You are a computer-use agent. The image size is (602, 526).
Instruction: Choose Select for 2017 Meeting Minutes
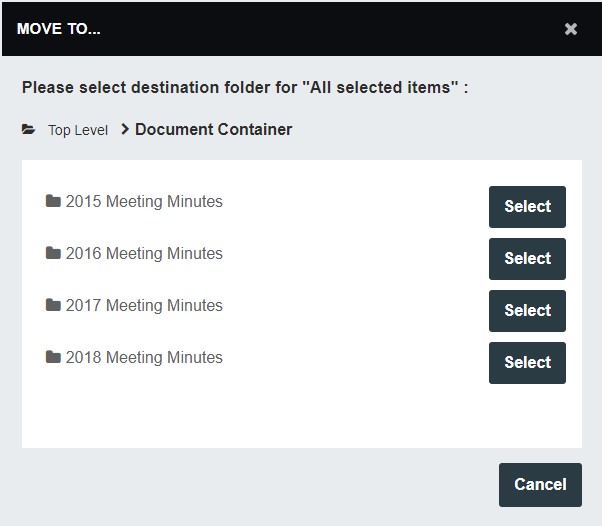tap(527, 311)
